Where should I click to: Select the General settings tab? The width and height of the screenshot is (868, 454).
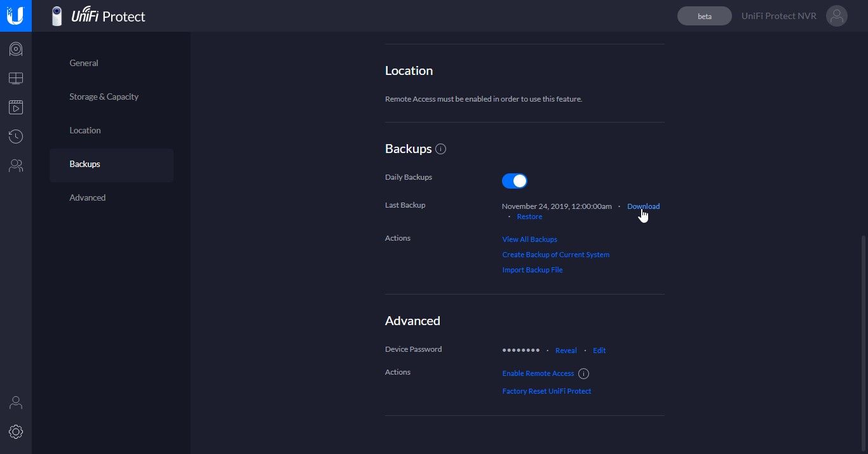click(x=84, y=63)
